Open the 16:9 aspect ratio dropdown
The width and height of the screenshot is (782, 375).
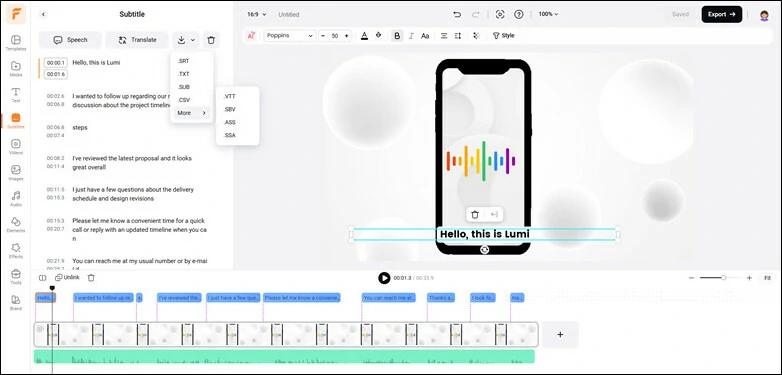click(x=257, y=14)
